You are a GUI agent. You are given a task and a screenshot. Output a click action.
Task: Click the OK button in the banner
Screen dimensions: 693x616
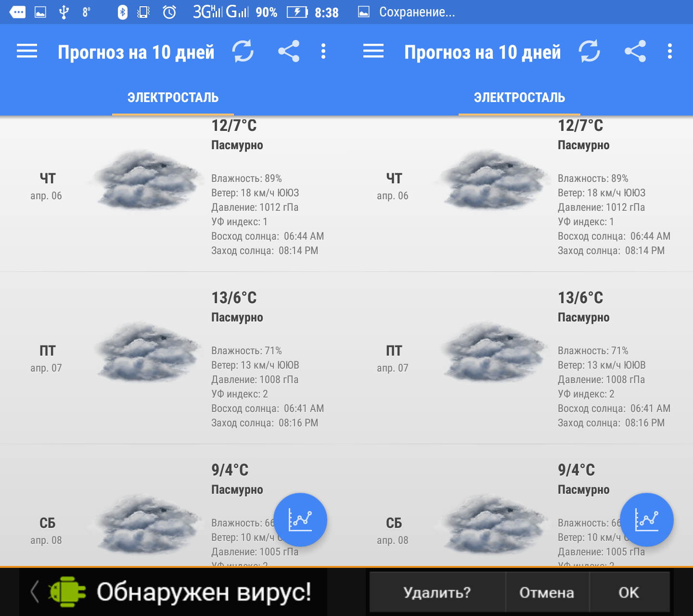point(629,592)
